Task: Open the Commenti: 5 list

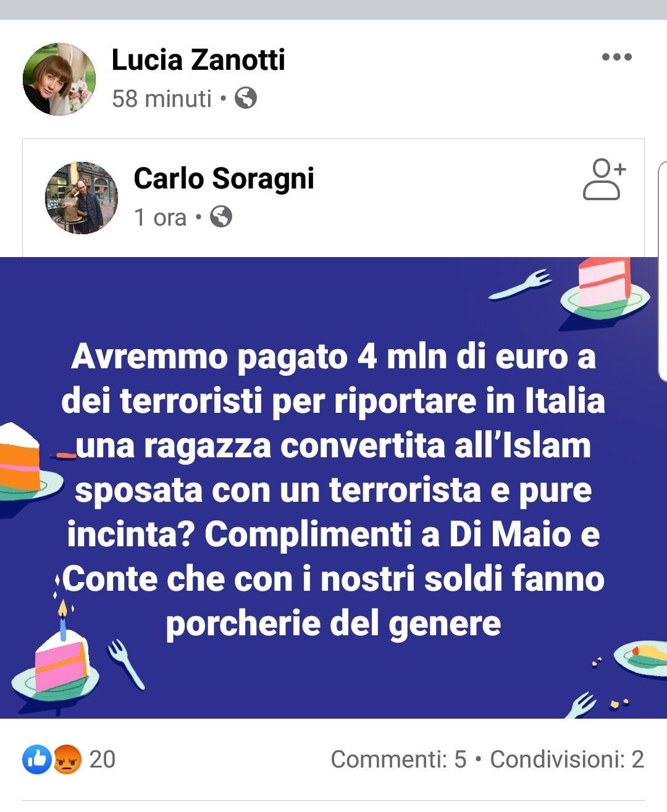Action: (x=398, y=759)
